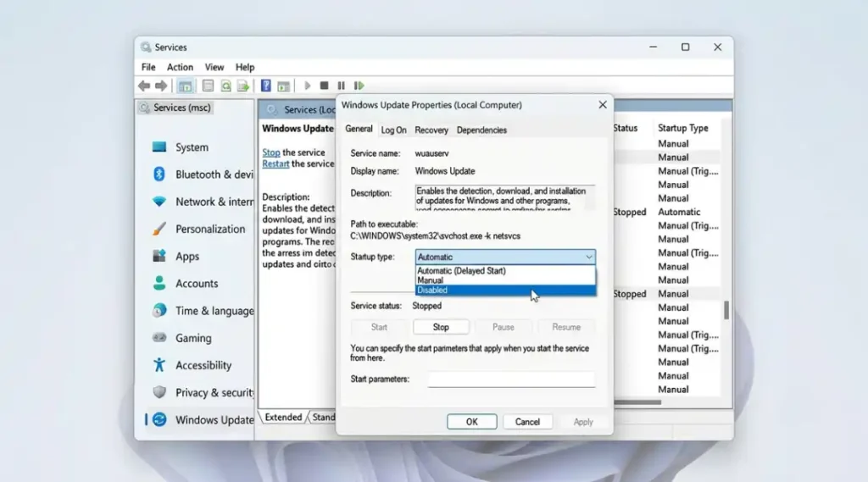Close the Windows Update Properties dialog
868x482 pixels.
pyautogui.click(x=603, y=104)
